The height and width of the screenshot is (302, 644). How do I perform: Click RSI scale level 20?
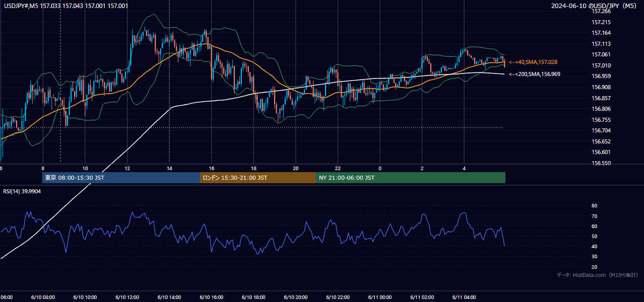click(x=595, y=267)
